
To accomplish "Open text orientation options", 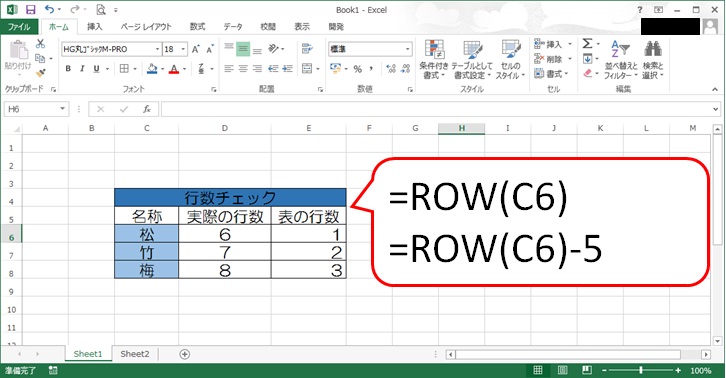I will (274, 49).
